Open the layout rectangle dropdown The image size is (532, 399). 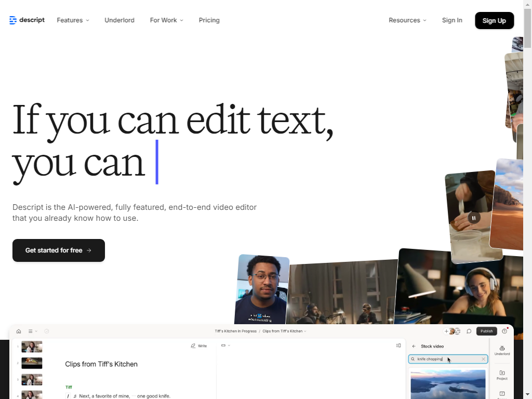click(x=225, y=345)
